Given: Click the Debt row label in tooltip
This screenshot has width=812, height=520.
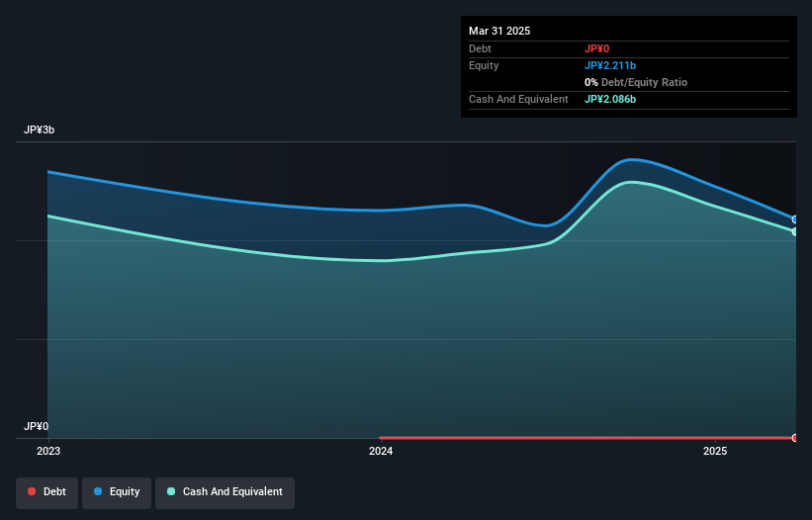Looking at the screenshot, I should coord(480,48).
